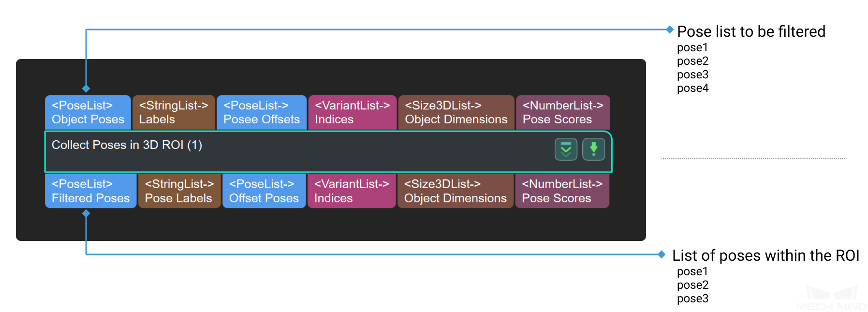Click the 'Pose list to be filtered' heading

[x=751, y=31]
